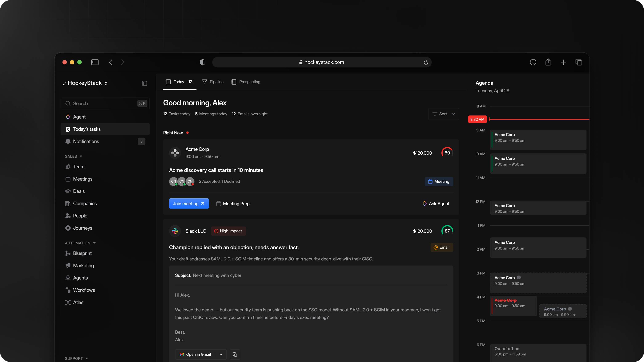Collapse the HockeyStack sidebar panel
Image resolution: width=644 pixels, height=362 pixels.
[x=145, y=83]
